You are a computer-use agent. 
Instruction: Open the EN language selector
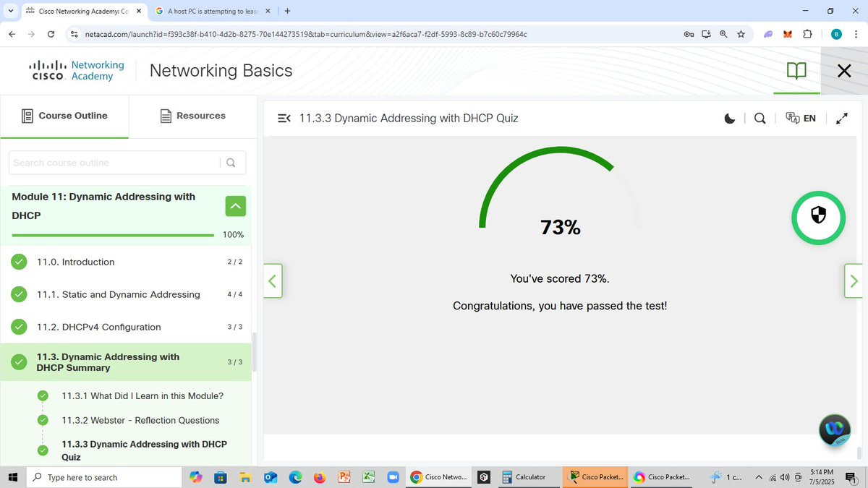801,119
